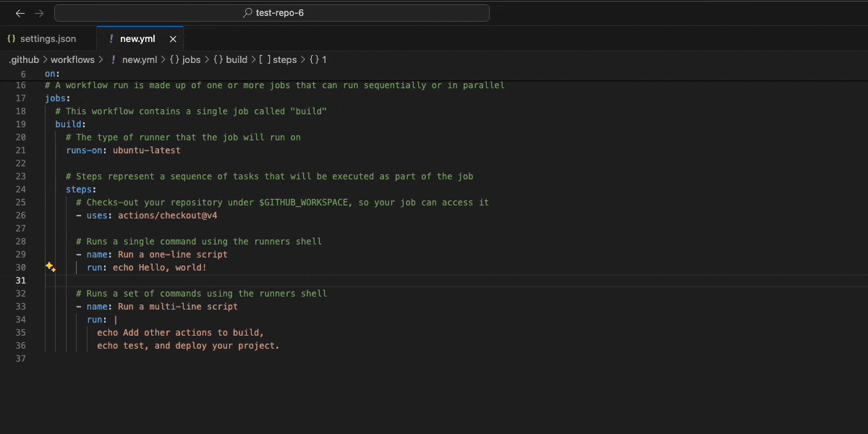Place cursor on ubuntu-latest value

coord(147,150)
